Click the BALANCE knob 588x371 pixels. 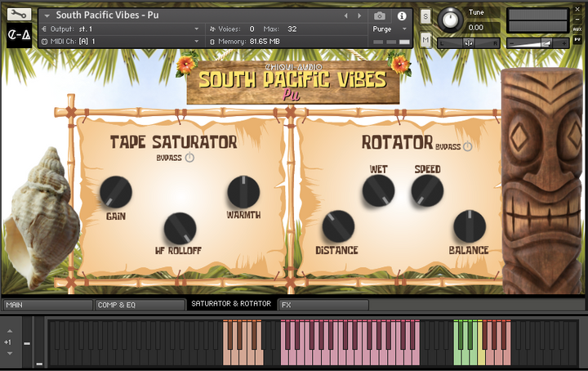pyautogui.click(x=470, y=226)
